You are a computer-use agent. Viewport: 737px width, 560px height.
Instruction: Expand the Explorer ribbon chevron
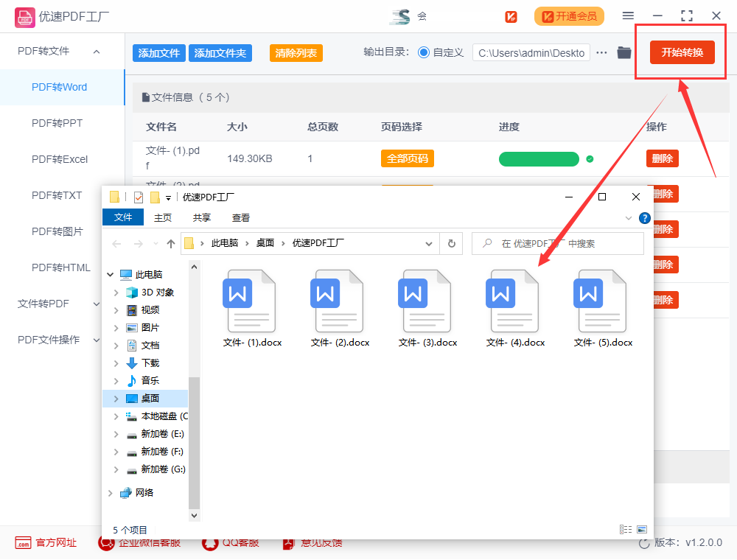point(629,218)
